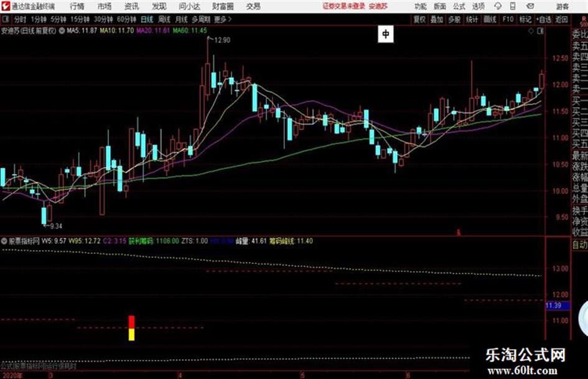Click the 叠加 toolbar button
The width and height of the screenshot is (588, 379).
click(x=437, y=19)
